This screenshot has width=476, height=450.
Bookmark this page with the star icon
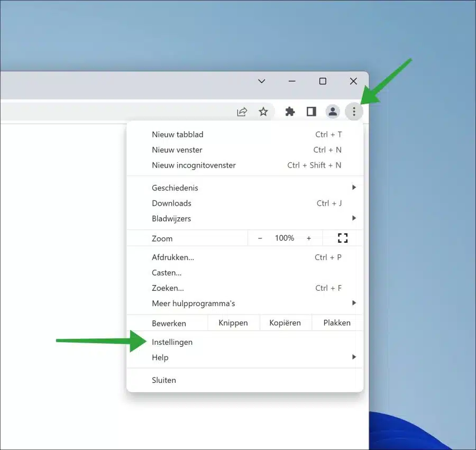point(263,112)
